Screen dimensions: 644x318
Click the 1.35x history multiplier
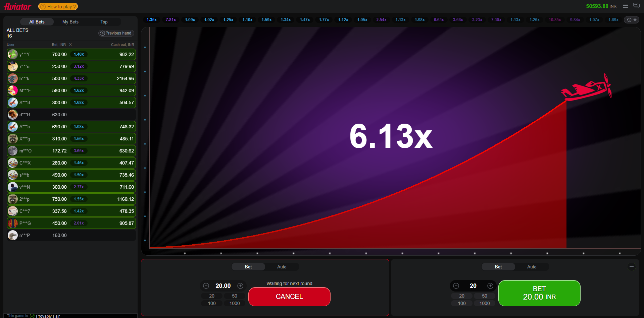pyautogui.click(x=152, y=20)
